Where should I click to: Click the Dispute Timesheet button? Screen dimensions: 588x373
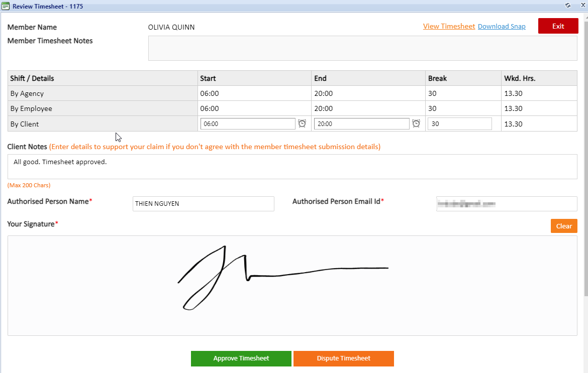[x=344, y=358]
